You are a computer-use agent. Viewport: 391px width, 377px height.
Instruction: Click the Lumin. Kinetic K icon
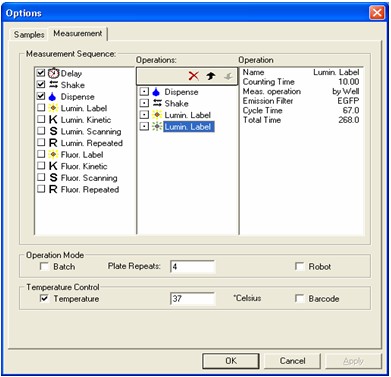click(53, 120)
